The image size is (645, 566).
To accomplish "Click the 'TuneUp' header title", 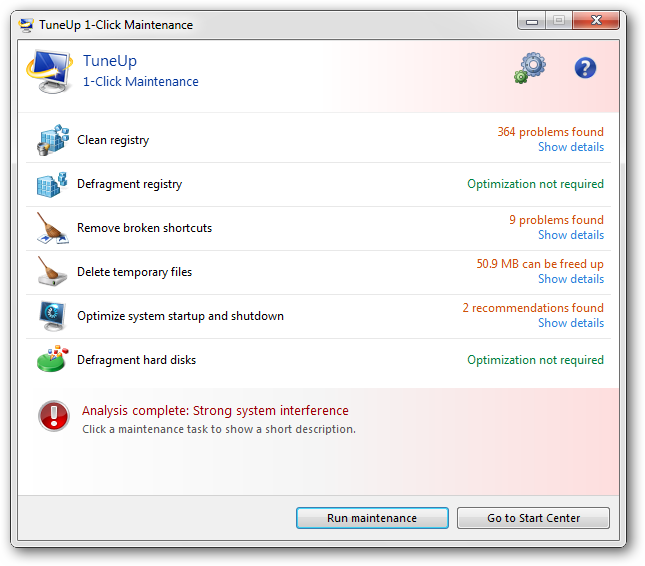I will point(110,61).
